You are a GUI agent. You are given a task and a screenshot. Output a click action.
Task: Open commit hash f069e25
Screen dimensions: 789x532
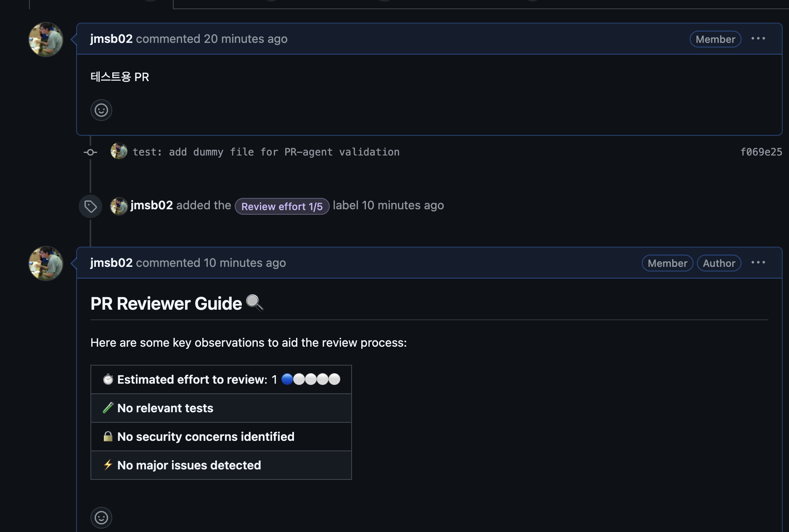[761, 152]
